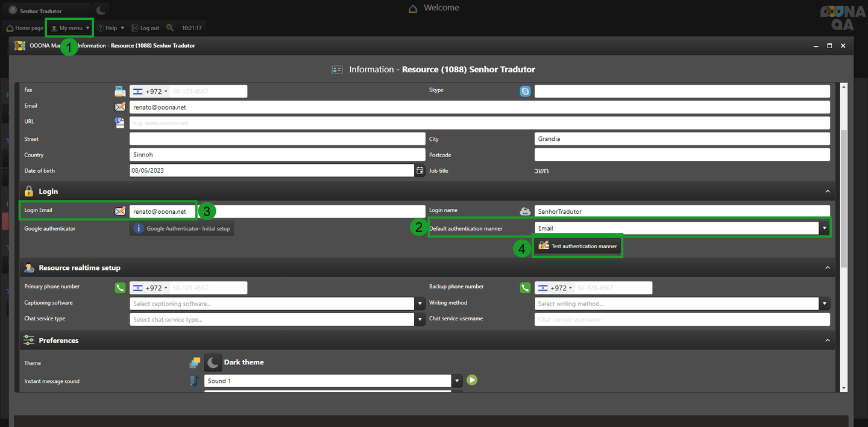Click the moon icon in top tab bar
868x427 pixels.
(101, 10)
